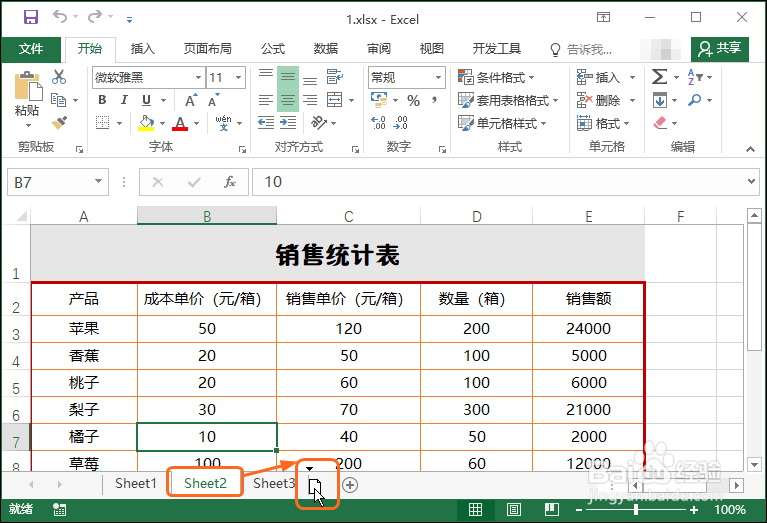Viewport: 767px width, 523px height.
Task: Switch to the 公式 ribbon tab
Action: (x=272, y=49)
